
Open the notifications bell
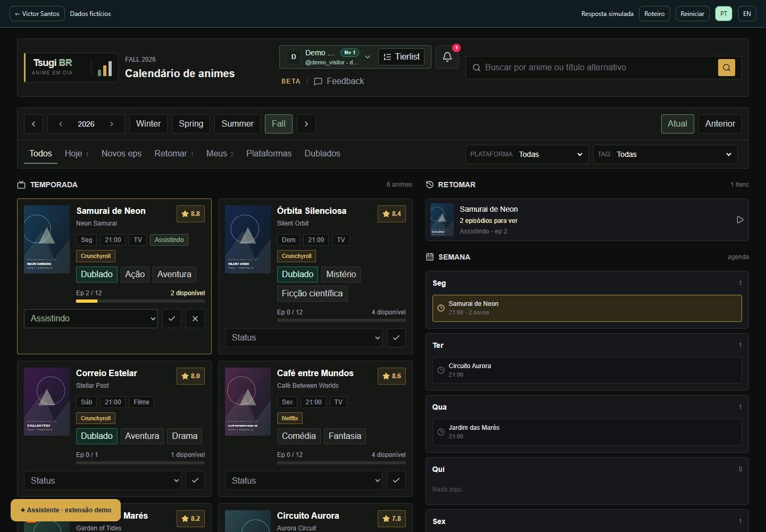pyautogui.click(x=447, y=57)
